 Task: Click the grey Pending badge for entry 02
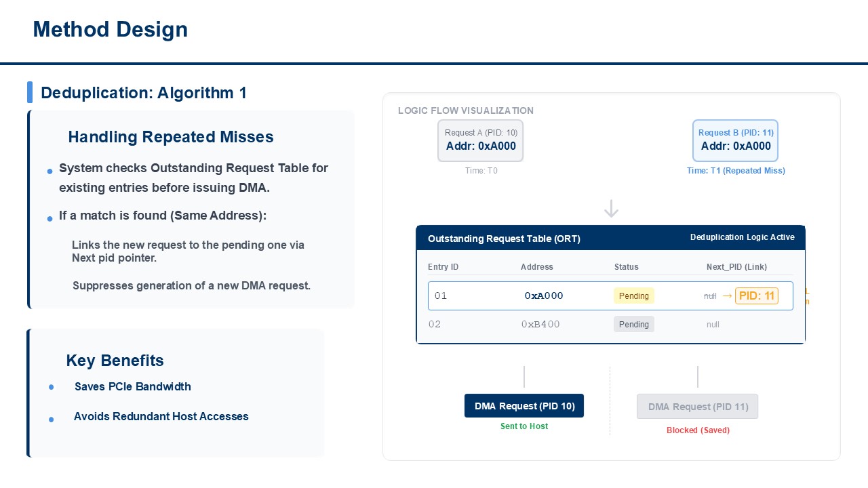point(634,324)
